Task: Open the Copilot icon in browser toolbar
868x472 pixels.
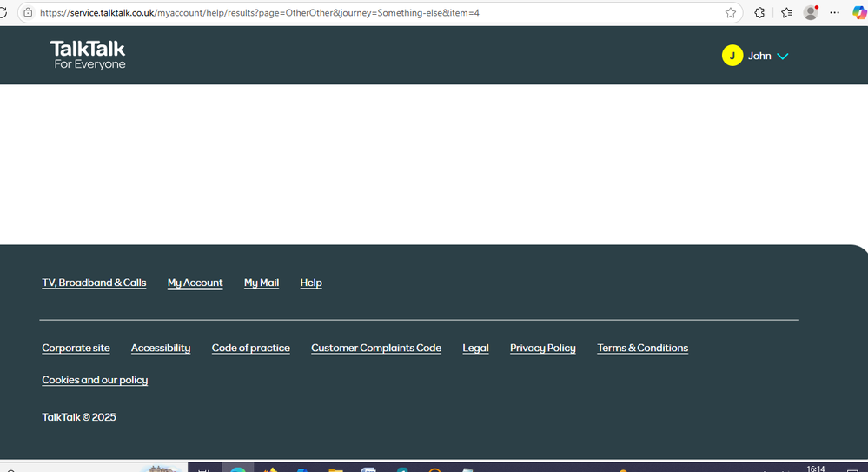Action: [x=859, y=12]
